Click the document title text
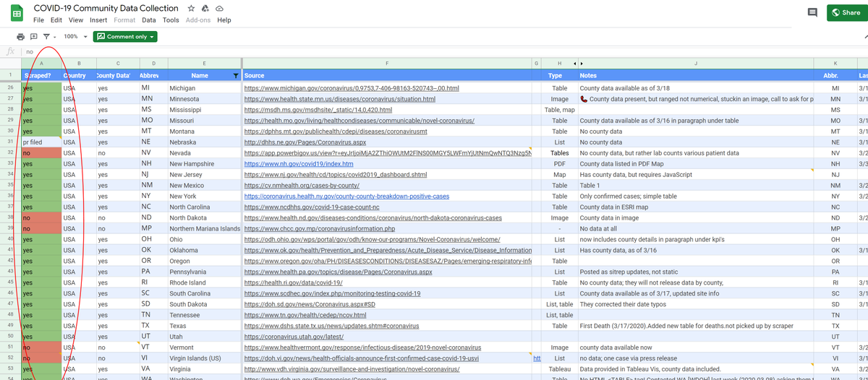Viewport: 868px width, 380px height. pos(106,8)
